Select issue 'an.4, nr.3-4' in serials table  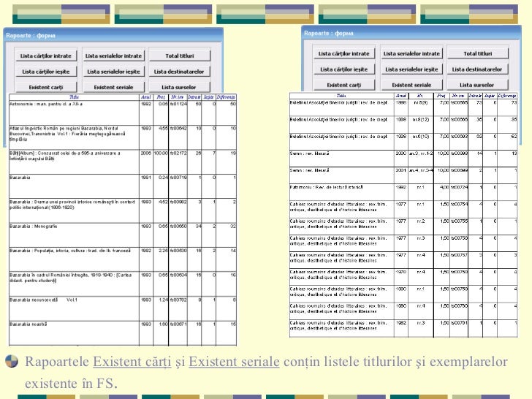[421, 170]
